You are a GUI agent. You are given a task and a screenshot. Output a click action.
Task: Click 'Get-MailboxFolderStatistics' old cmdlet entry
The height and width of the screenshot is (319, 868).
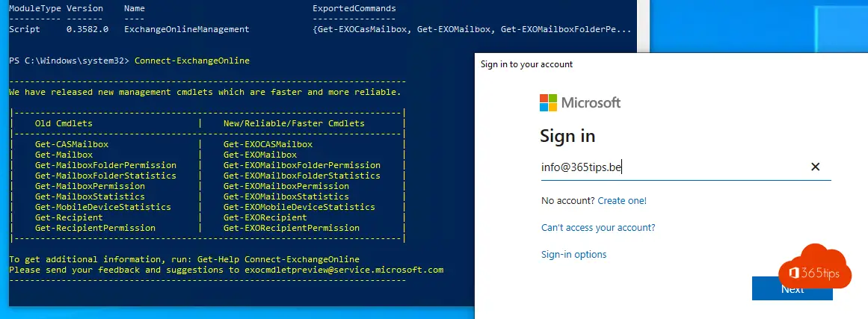coord(105,176)
